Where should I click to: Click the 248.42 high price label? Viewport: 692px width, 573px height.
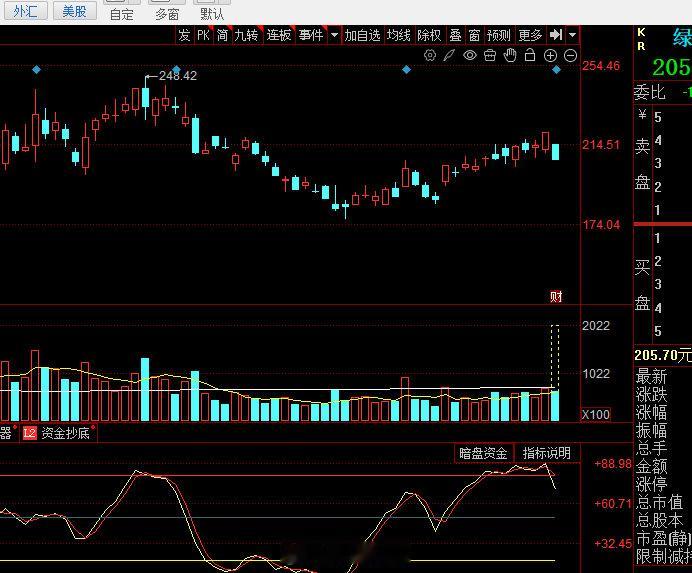178,76
